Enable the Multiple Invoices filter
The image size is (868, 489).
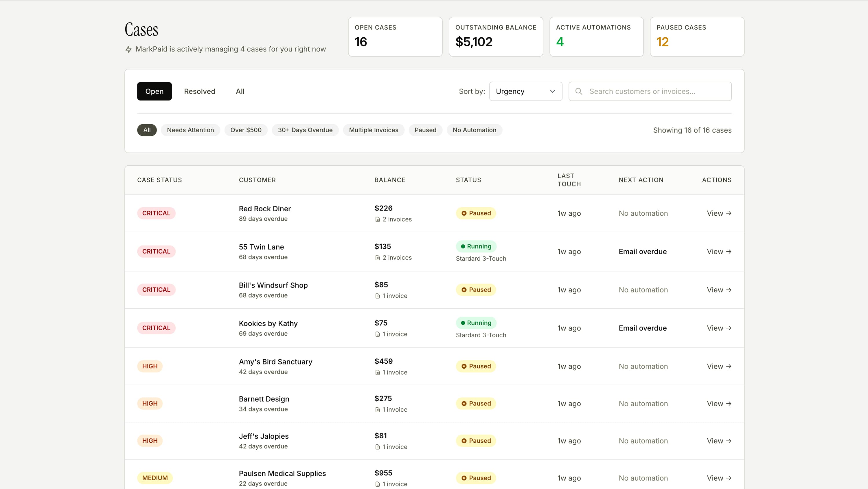pyautogui.click(x=373, y=130)
